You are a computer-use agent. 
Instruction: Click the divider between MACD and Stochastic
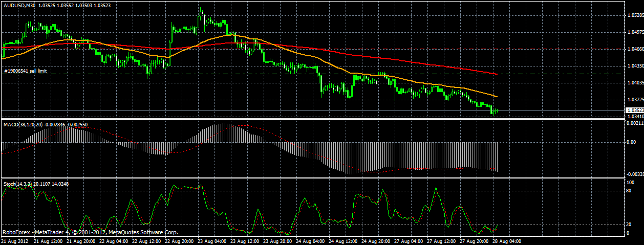click(312, 179)
